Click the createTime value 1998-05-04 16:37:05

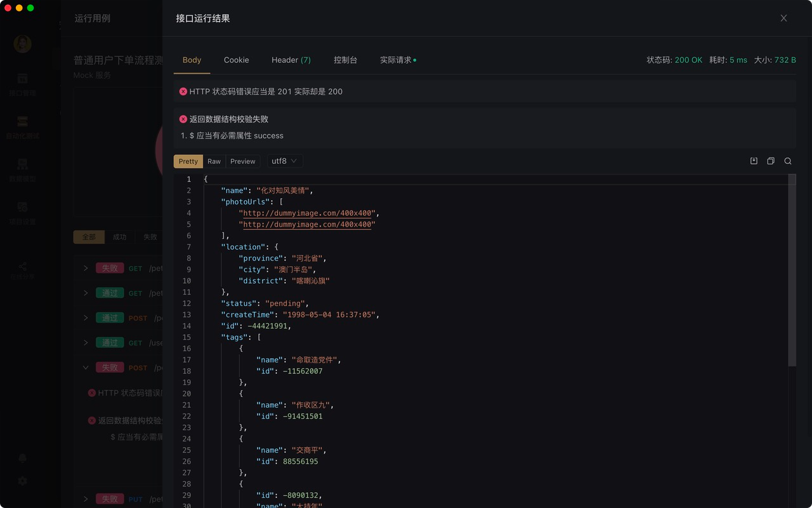click(331, 314)
